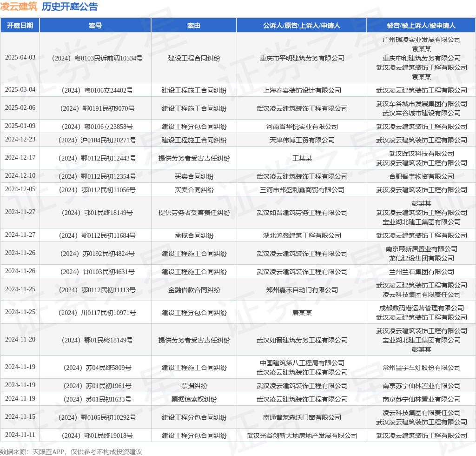Click the 票据纠纷 case reason
The image size is (476, 456).
194,386
